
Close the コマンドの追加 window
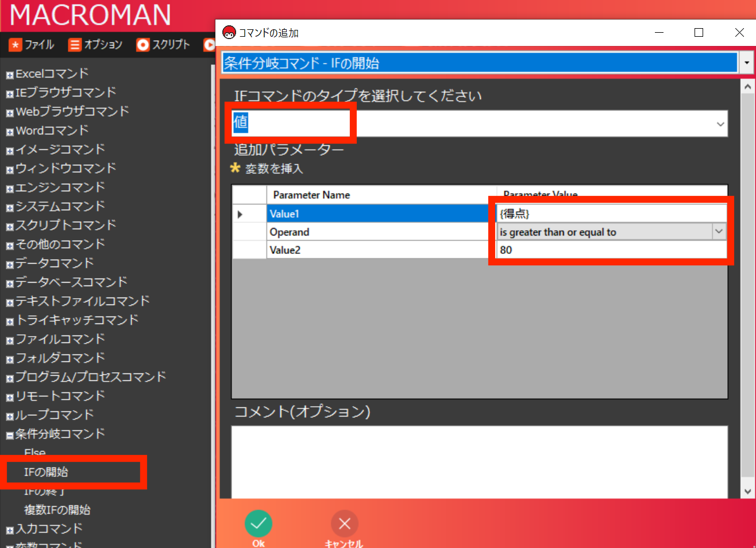(x=739, y=33)
